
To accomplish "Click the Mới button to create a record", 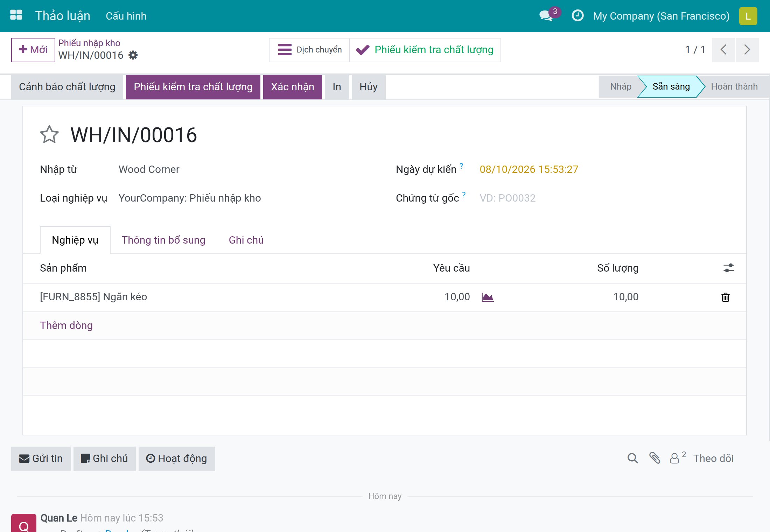I will tap(33, 50).
